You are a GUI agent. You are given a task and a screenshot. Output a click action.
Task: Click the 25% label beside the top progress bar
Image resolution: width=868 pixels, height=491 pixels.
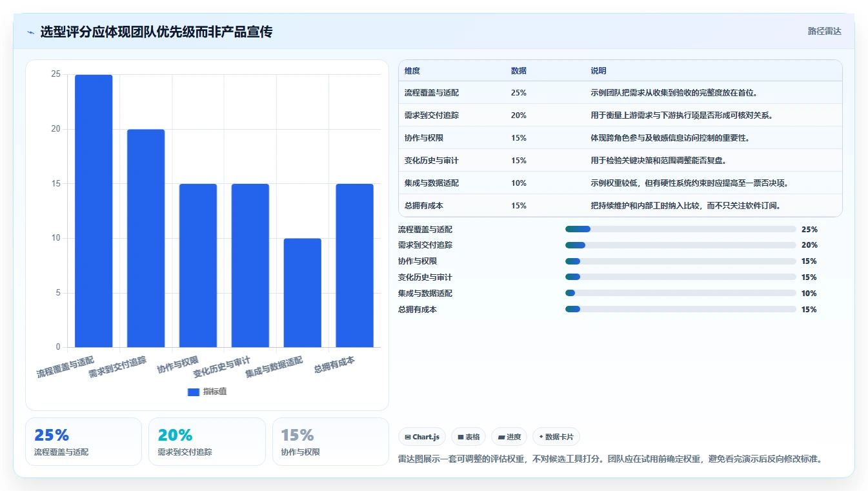point(809,229)
